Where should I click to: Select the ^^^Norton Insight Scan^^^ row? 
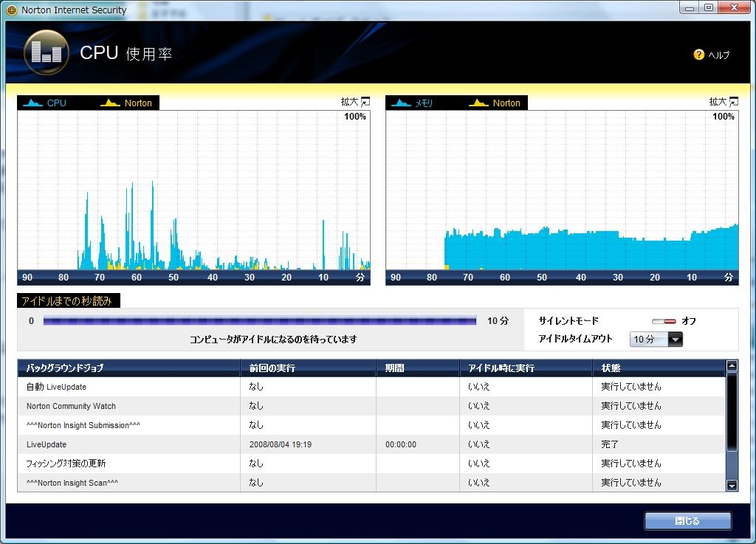(371, 482)
